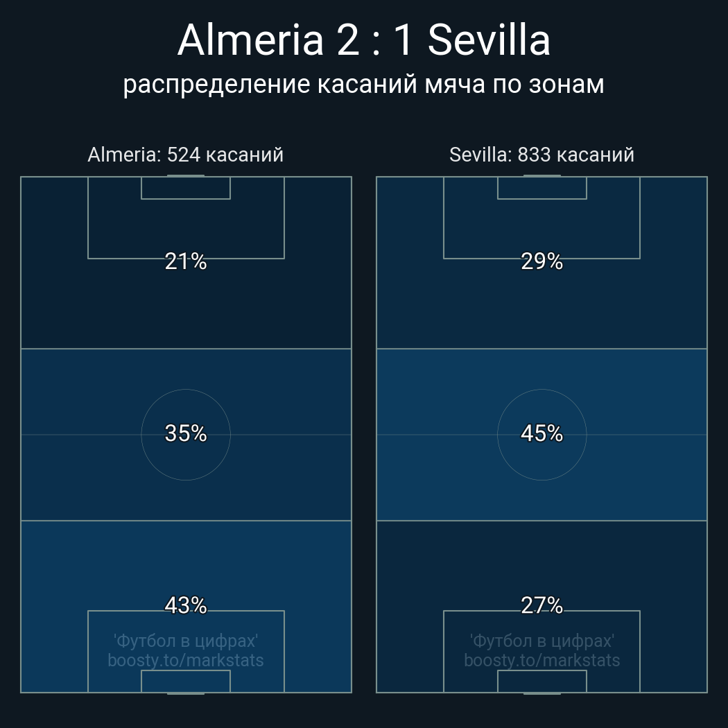Click 'Футбол в цифрах' watermark on Sevilla pitch
The height and width of the screenshot is (728, 728).
[541, 641]
